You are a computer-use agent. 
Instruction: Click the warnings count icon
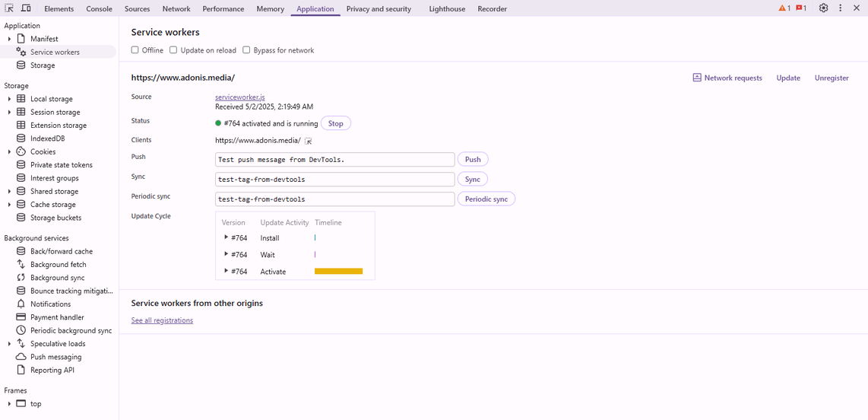pyautogui.click(x=784, y=8)
